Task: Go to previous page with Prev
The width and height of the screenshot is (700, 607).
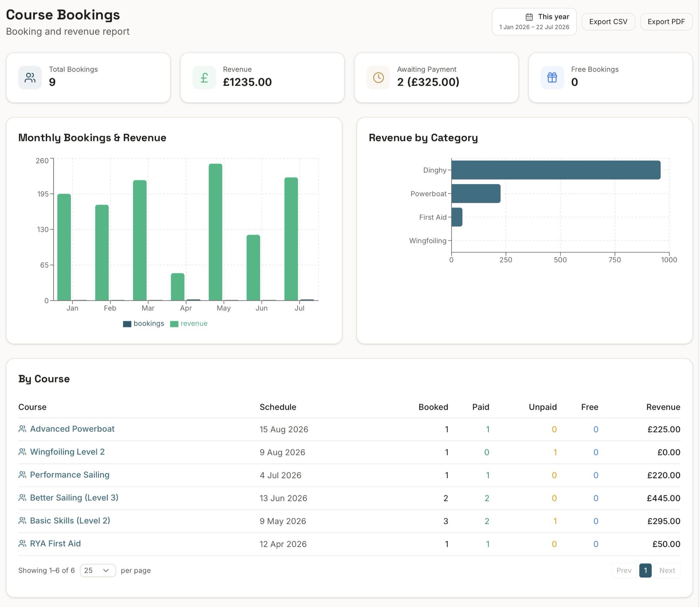Action: click(x=624, y=570)
